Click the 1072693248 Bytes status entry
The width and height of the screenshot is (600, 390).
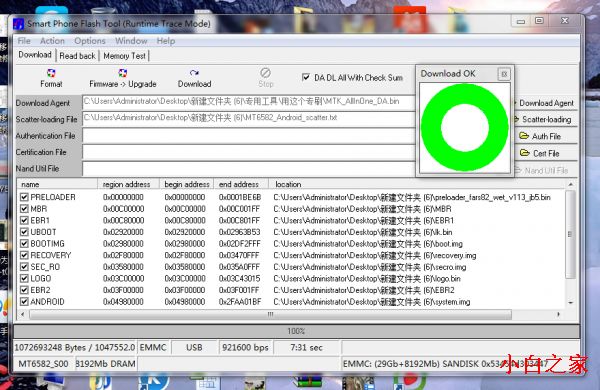coord(75,348)
